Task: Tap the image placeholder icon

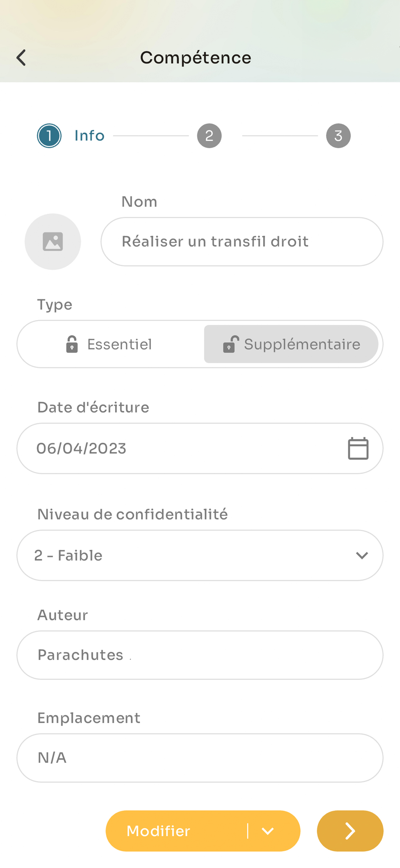Action: point(53,242)
